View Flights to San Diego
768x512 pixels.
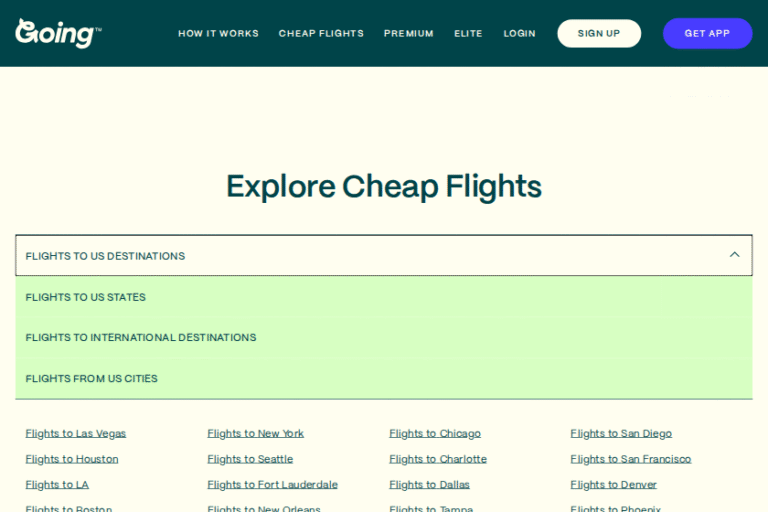tap(621, 434)
